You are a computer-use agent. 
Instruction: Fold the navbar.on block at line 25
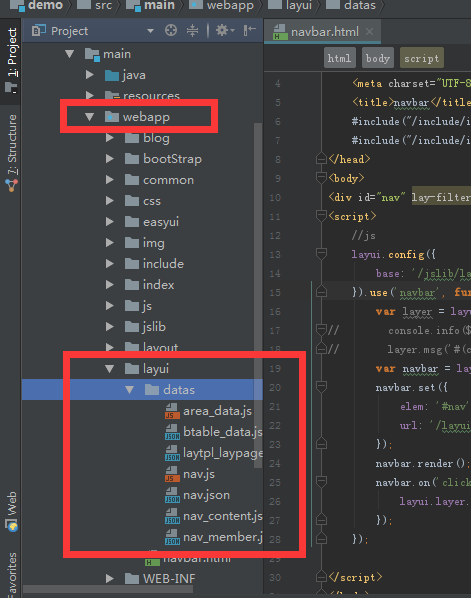321,481
